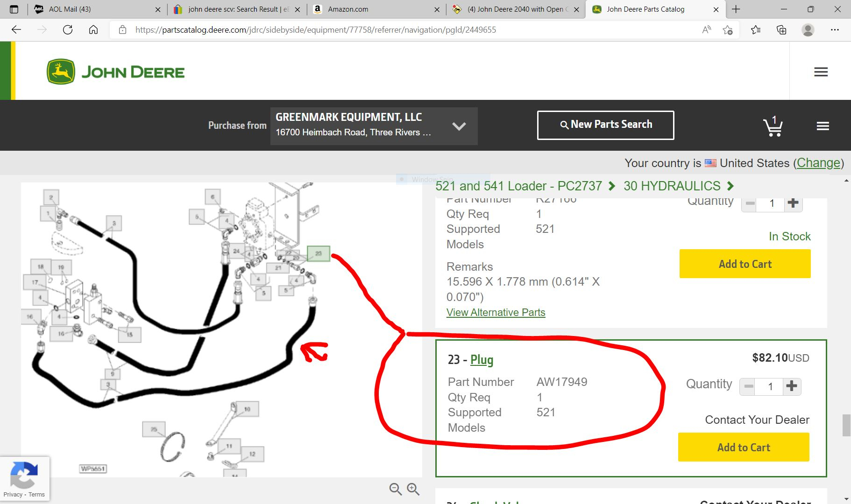
Task: Select callout 10 in the diagram
Action: [x=247, y=409]
